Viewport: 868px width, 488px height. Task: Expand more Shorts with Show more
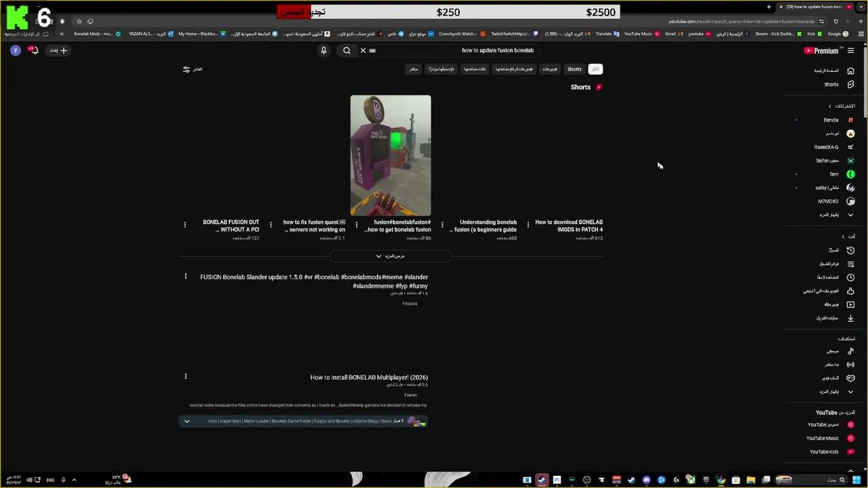pos(391,256)
